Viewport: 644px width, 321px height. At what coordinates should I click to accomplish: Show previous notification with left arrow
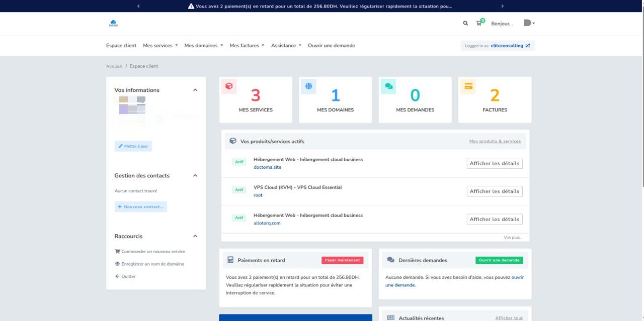click(138, 6)
